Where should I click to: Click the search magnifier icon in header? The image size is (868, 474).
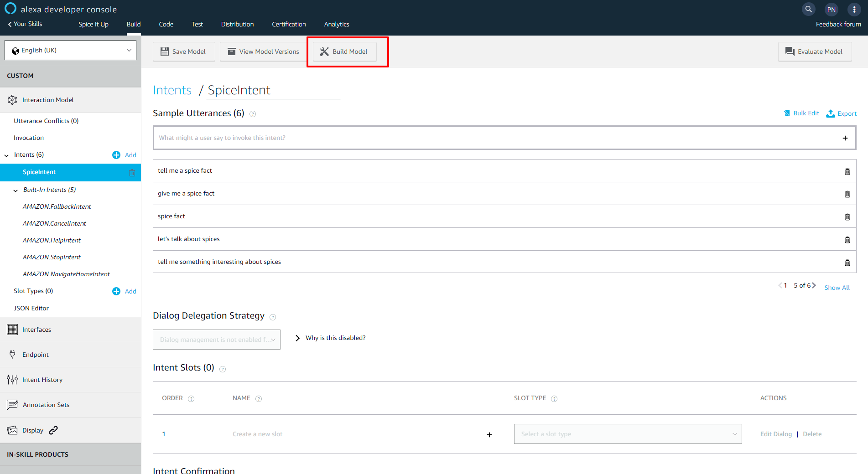click(x=808, y=9)
